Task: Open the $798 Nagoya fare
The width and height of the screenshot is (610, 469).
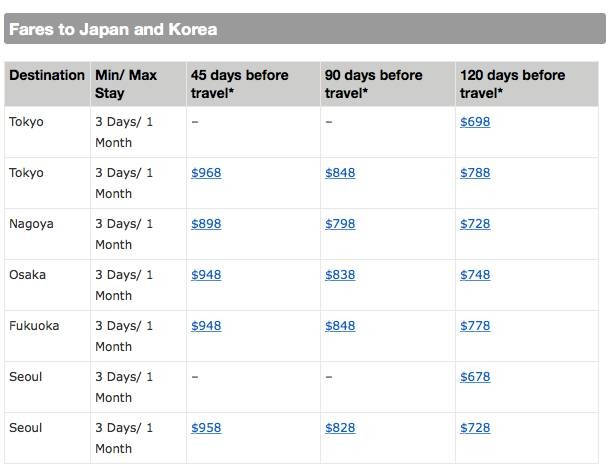Action: [340, 224]
